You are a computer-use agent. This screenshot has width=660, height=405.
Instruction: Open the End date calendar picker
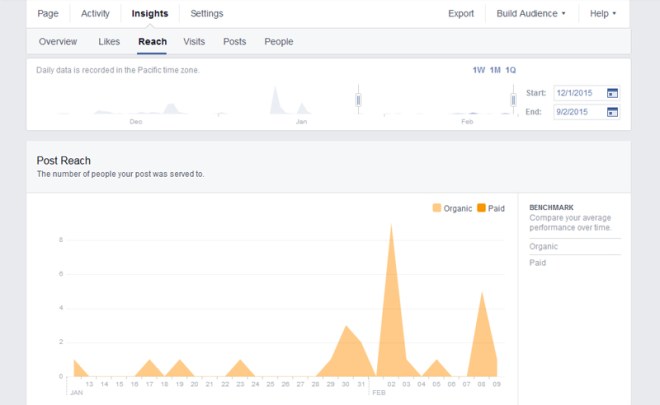pos(612,112)
